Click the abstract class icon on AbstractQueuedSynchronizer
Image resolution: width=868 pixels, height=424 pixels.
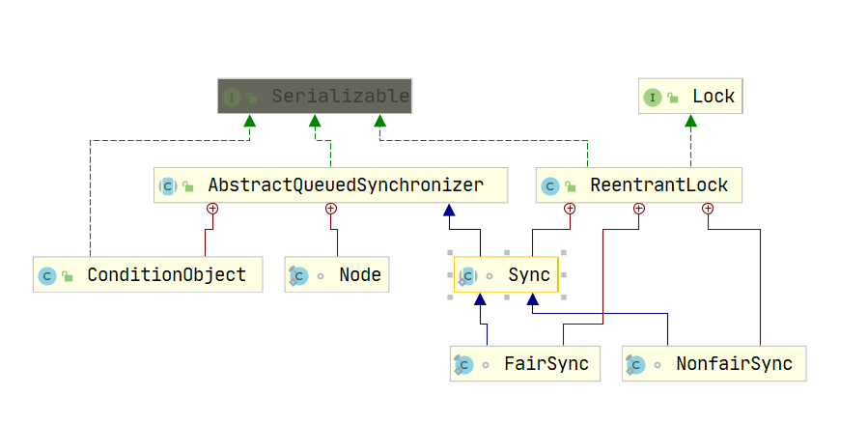click(x=168, y=186)
